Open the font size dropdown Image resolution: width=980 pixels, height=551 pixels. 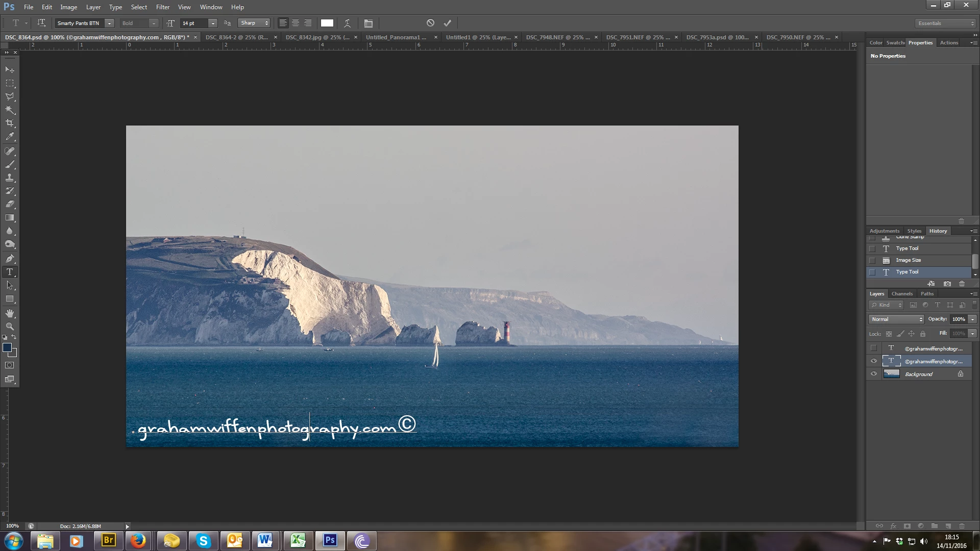(213, 23)
